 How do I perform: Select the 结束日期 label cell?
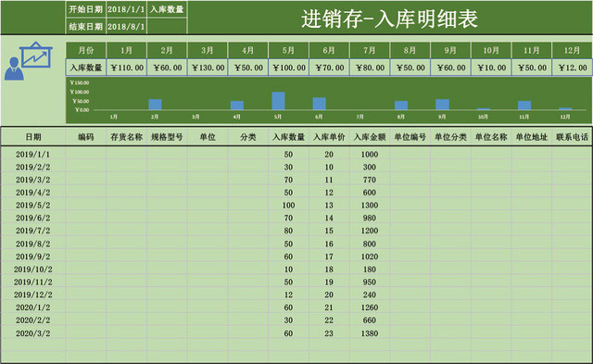click(86, 27)
